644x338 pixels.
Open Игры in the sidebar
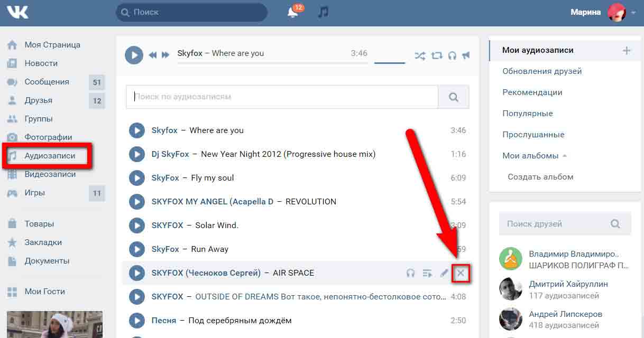(34, 193)
